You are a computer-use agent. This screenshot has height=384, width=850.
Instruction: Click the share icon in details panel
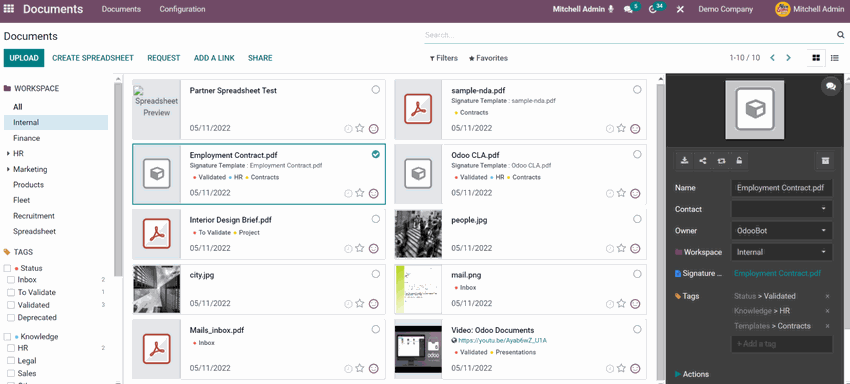703,161
